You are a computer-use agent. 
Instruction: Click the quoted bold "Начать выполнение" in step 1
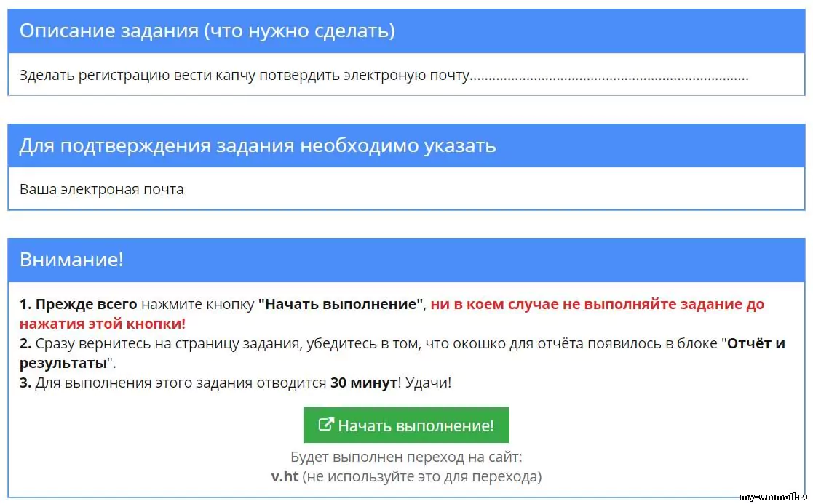[x=341, y=305]
